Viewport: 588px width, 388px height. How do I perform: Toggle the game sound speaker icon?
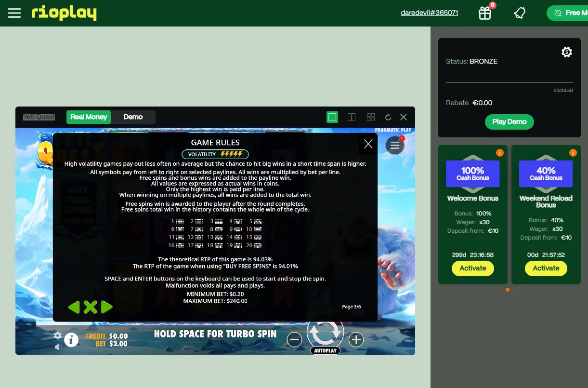click(x=58, y=347)
